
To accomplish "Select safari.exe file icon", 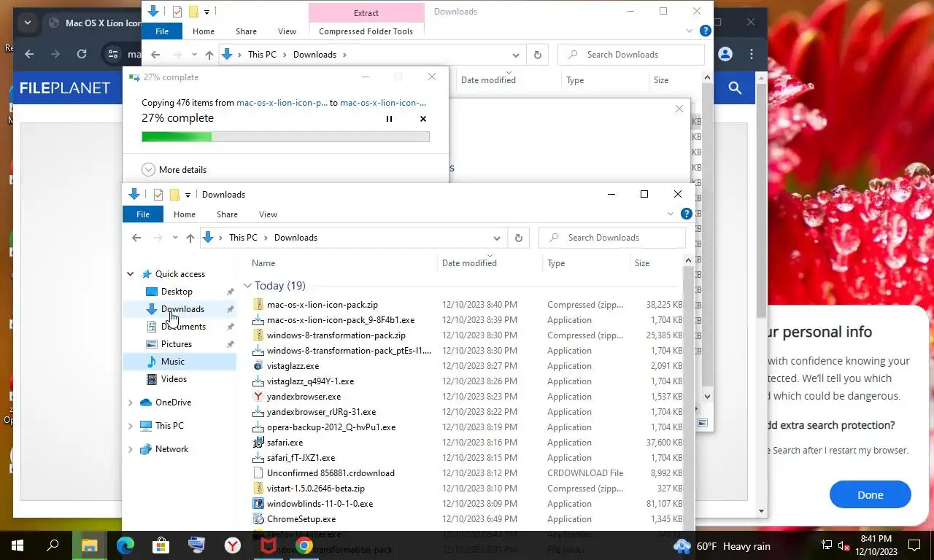I will (x=258, y=443).
